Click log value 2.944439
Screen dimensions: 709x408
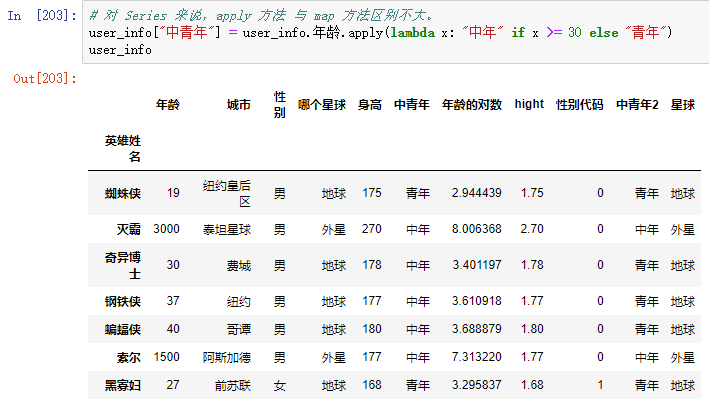click(x=477, y=193)
